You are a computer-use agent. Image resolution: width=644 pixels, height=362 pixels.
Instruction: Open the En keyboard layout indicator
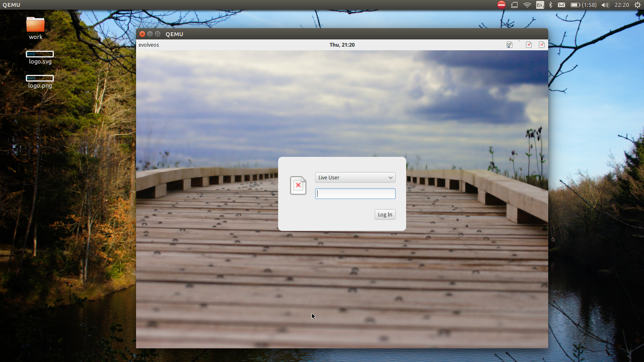(x=540, y=5)
